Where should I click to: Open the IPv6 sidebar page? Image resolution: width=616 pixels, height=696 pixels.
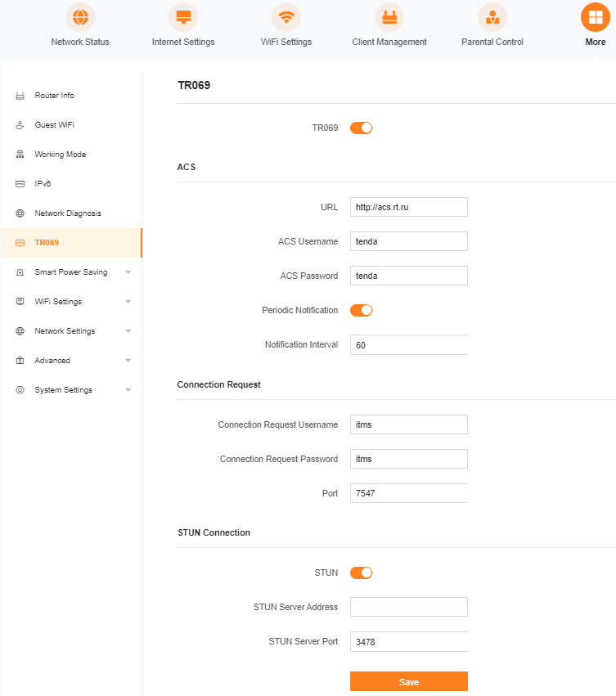(x=43, y=184)
